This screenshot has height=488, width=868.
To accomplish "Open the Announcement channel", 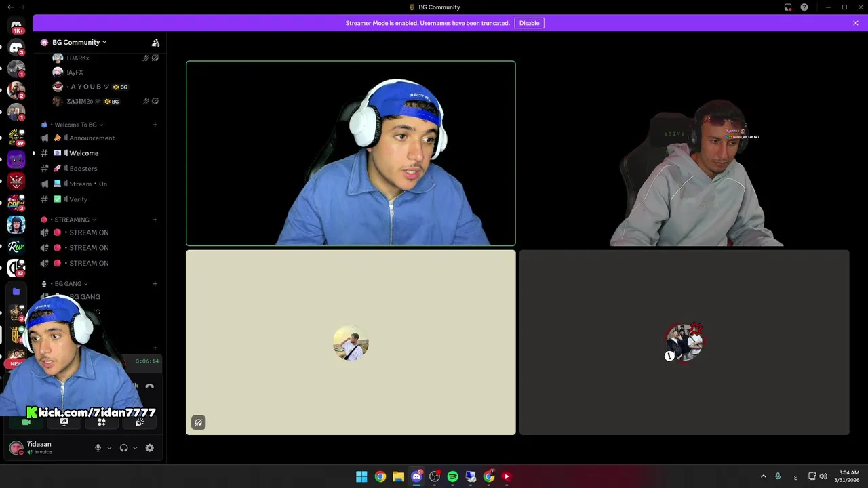I will pos(99,138).
